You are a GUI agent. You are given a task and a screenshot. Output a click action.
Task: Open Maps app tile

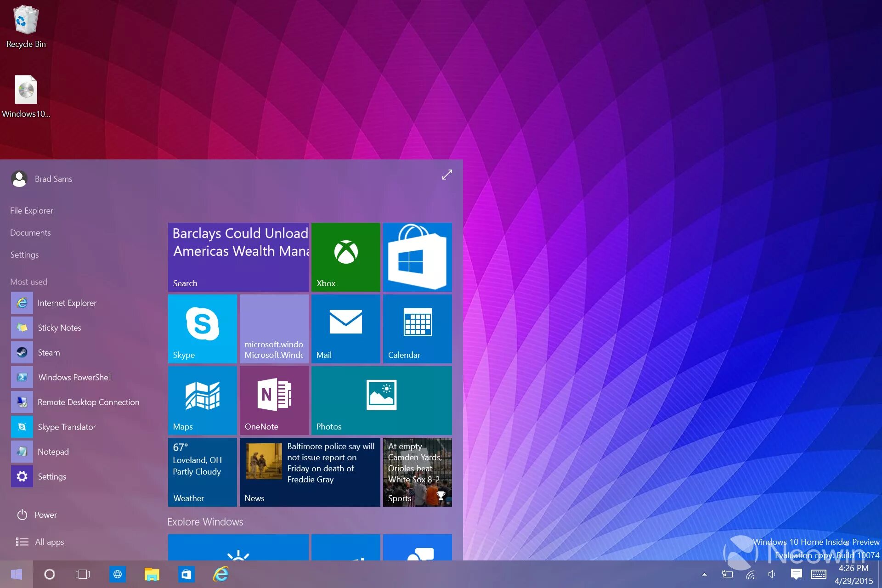pyautogui.click(x=203, y=401)
